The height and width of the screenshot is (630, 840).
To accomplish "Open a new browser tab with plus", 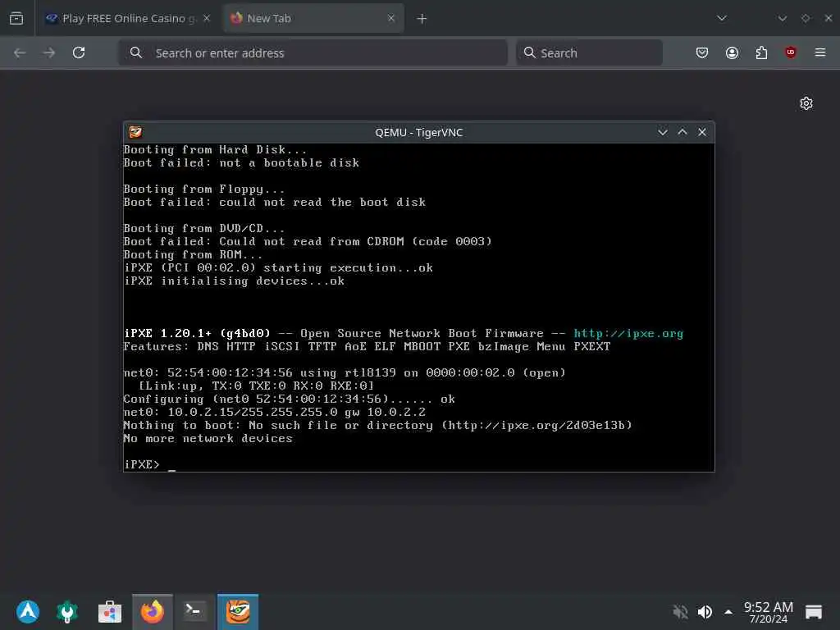I will (422, 19).
